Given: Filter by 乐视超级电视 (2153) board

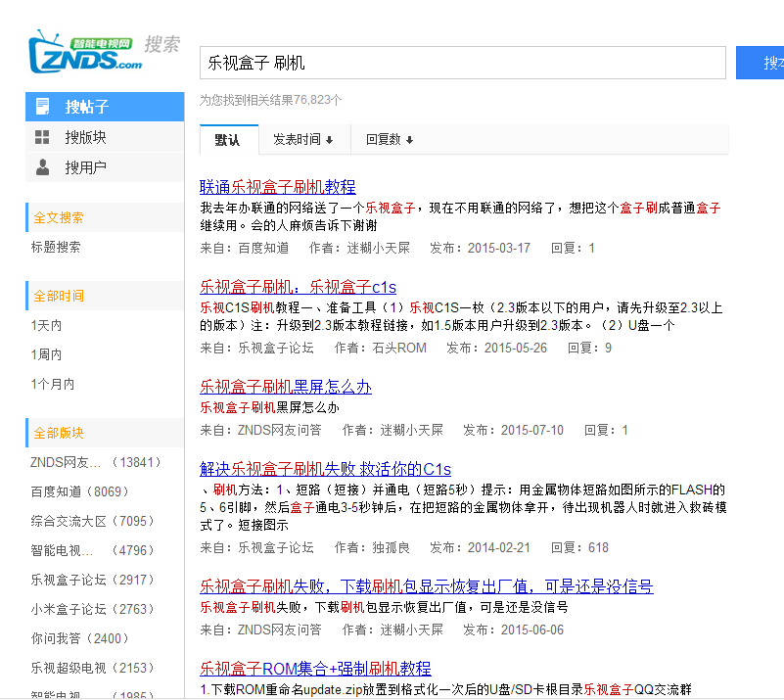Looking at the screenshot, I should 93,668.
